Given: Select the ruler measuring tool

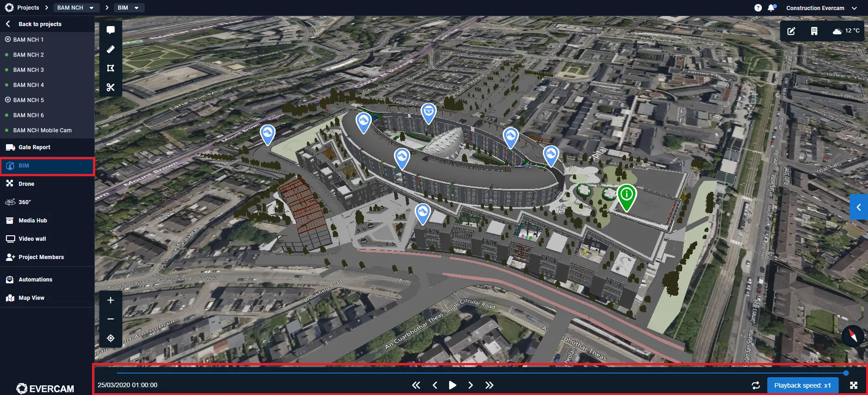Looking at the screenshot, I should 110,49.
